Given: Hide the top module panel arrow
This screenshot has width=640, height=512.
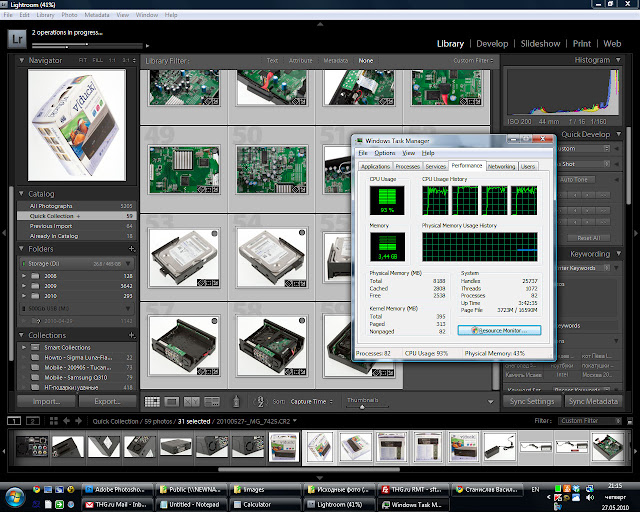Looking at the screenshot, I should (320, 24).
